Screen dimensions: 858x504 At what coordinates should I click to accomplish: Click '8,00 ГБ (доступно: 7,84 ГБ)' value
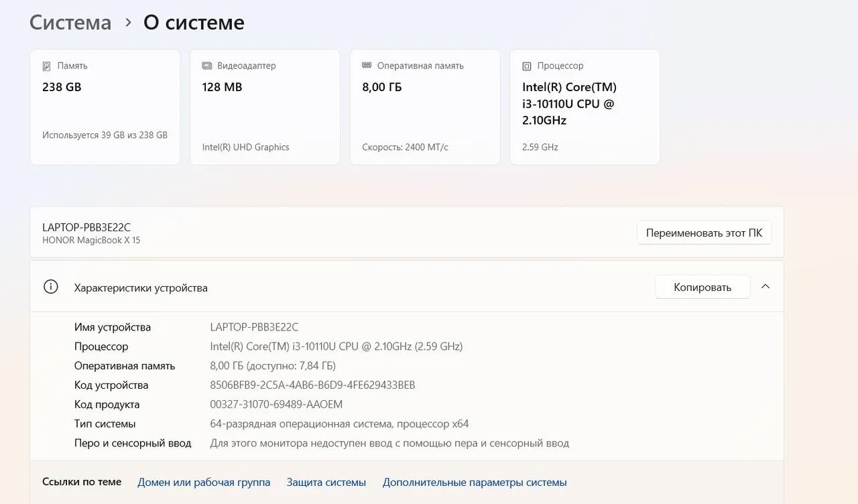273,366
